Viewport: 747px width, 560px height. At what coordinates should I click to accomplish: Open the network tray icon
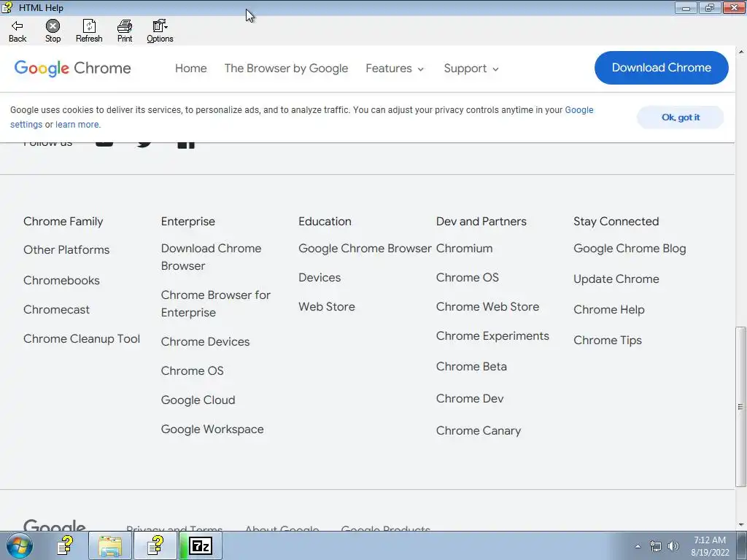(656, 546)
